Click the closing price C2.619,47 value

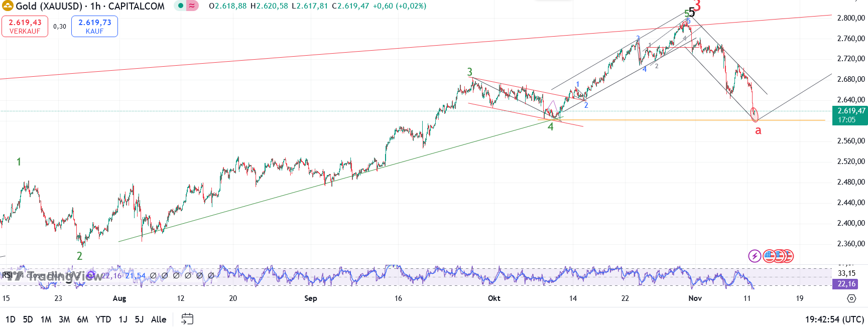click(350, 6)
